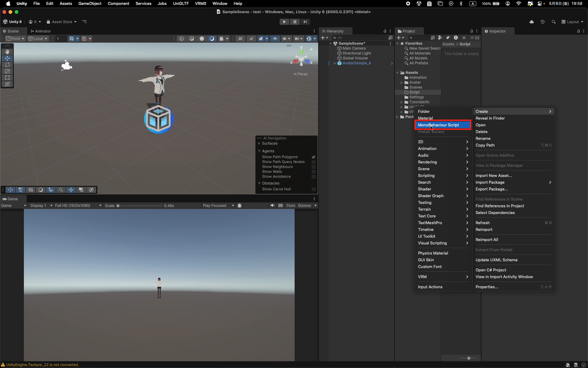Click the Favorites star icon in Project toolbar
This screenshot has width=588, height=368.
coord(464,38)
